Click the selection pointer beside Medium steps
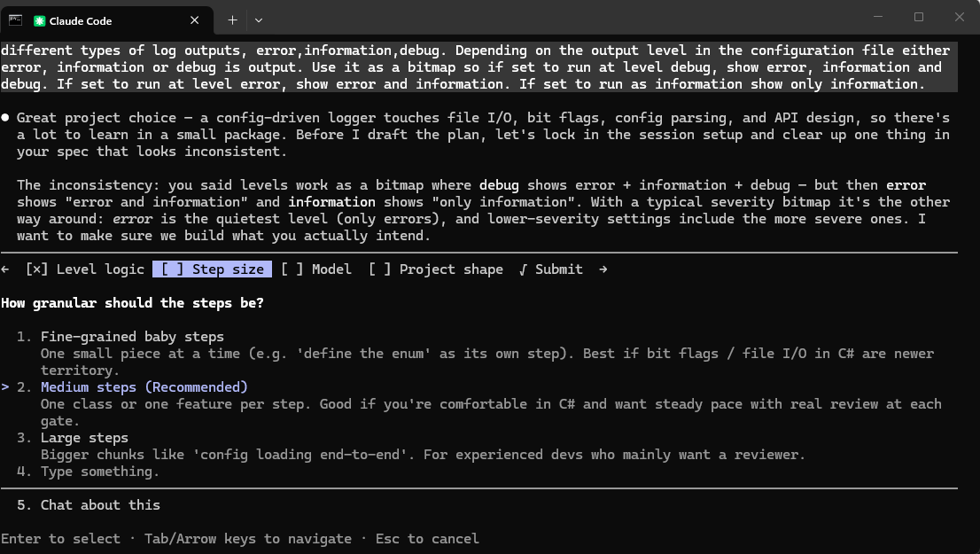 (5, 387)
